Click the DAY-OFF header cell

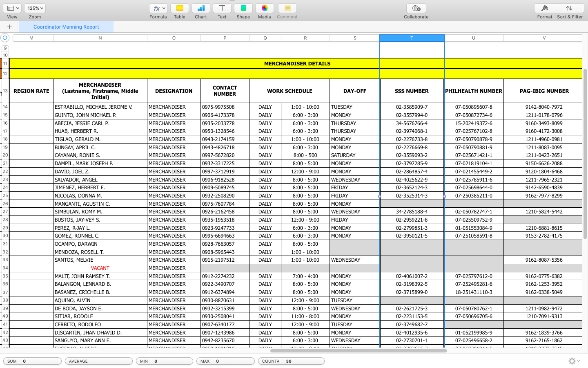(x=355, y=91)
